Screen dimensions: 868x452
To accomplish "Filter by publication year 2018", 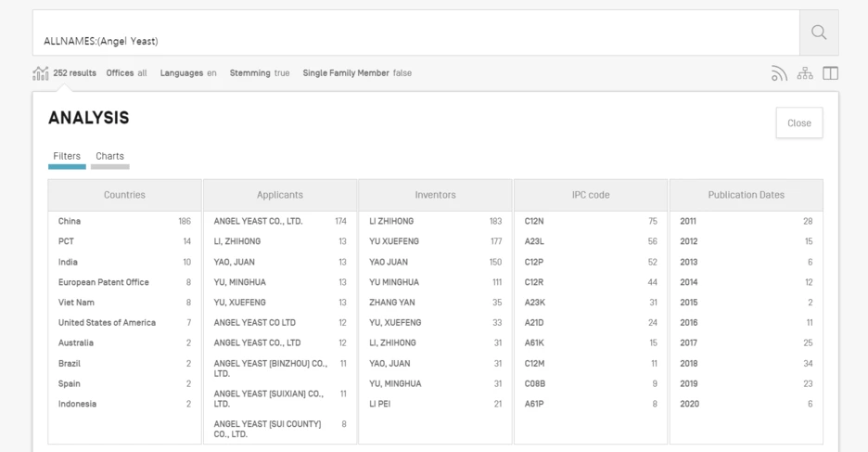I will coord(747,364).
